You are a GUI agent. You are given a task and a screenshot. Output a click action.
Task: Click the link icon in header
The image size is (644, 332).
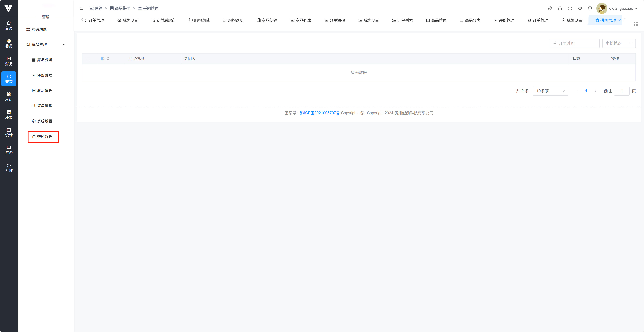[550, 8]
